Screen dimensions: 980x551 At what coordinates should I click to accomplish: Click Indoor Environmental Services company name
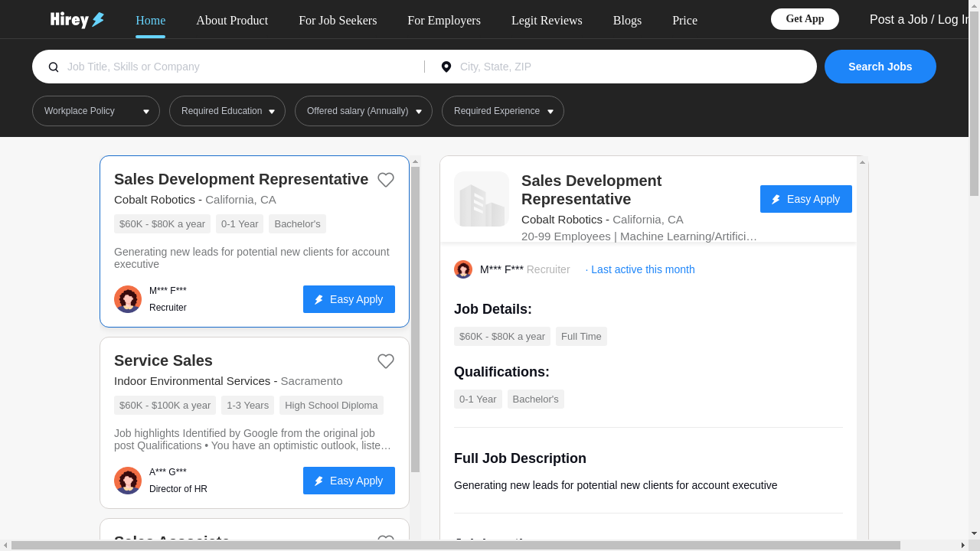[x=192, y=381]
